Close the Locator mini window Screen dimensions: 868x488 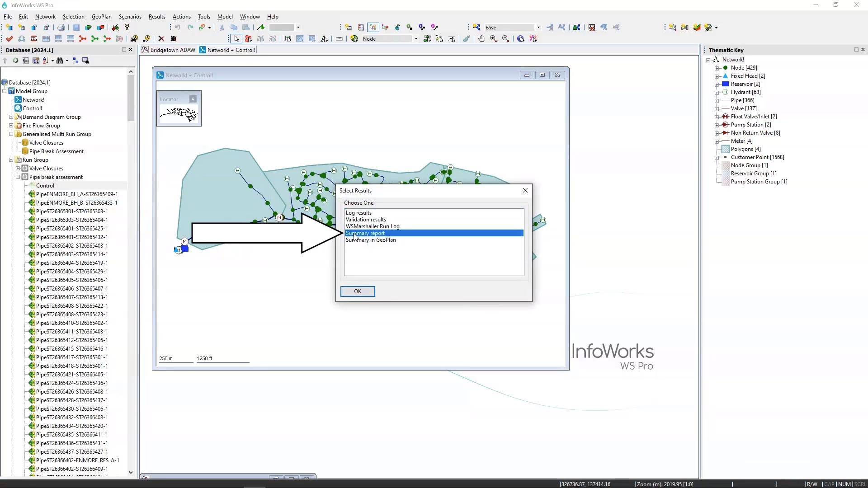click(x=193, y=99)
